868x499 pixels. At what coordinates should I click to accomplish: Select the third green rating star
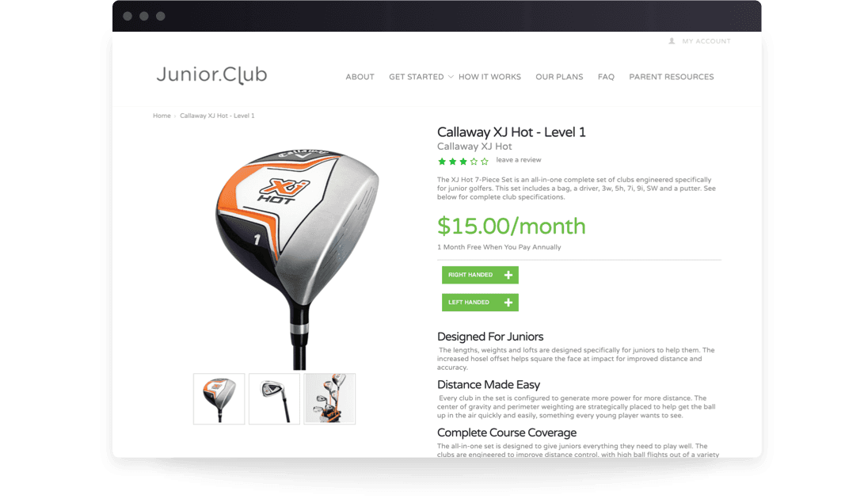463,162
